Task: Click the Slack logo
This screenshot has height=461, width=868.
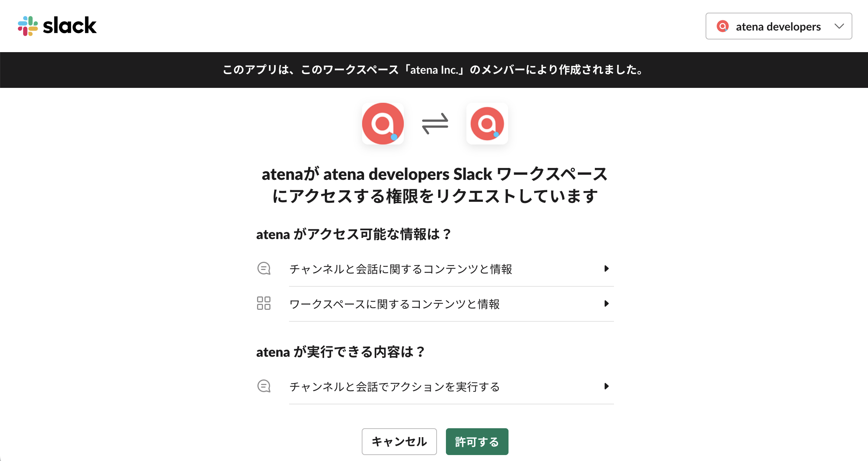Action: 57,26
